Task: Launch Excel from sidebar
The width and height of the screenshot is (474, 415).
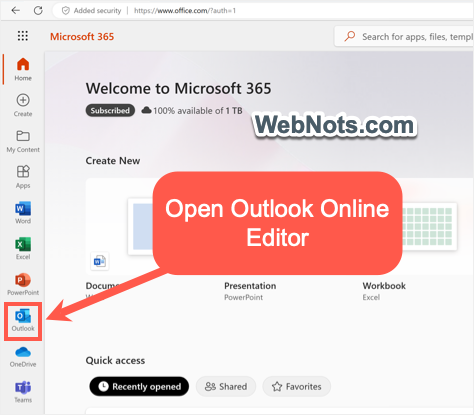Action: (x=23, y=248)
